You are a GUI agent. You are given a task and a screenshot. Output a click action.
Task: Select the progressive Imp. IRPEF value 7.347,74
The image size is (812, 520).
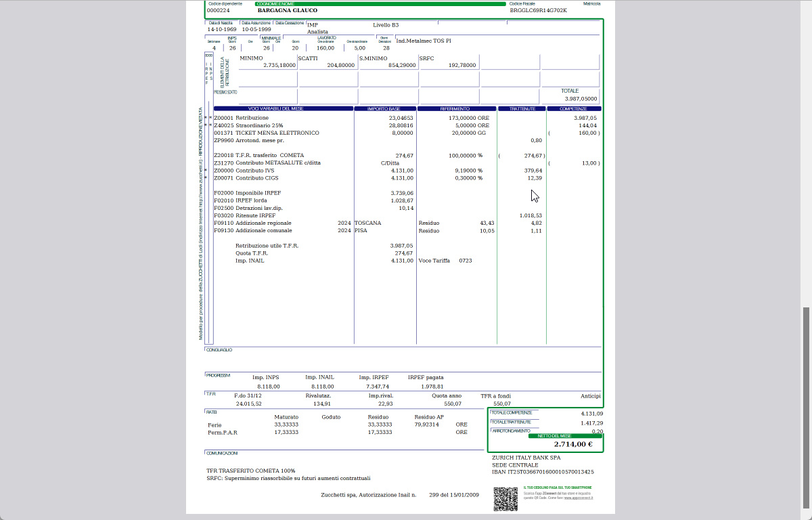(378, 387)
